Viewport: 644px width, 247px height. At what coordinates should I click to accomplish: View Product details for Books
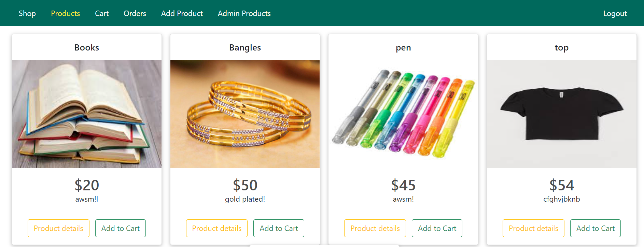point(58,228)
